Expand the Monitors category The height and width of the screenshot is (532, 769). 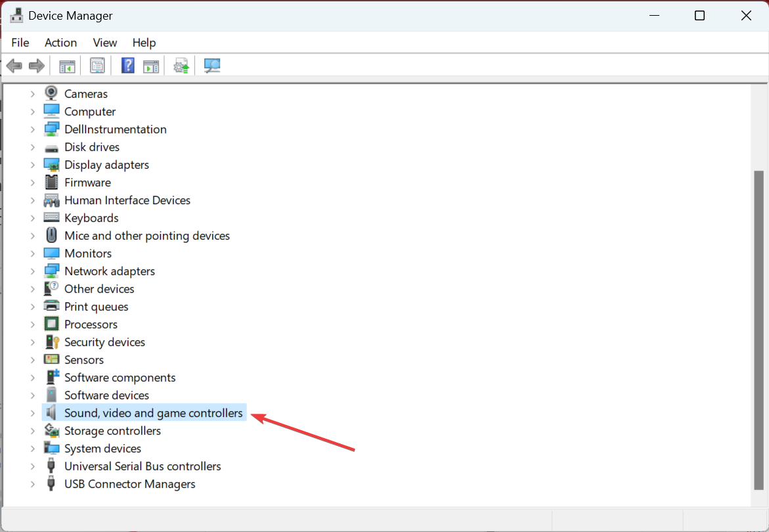32,254
